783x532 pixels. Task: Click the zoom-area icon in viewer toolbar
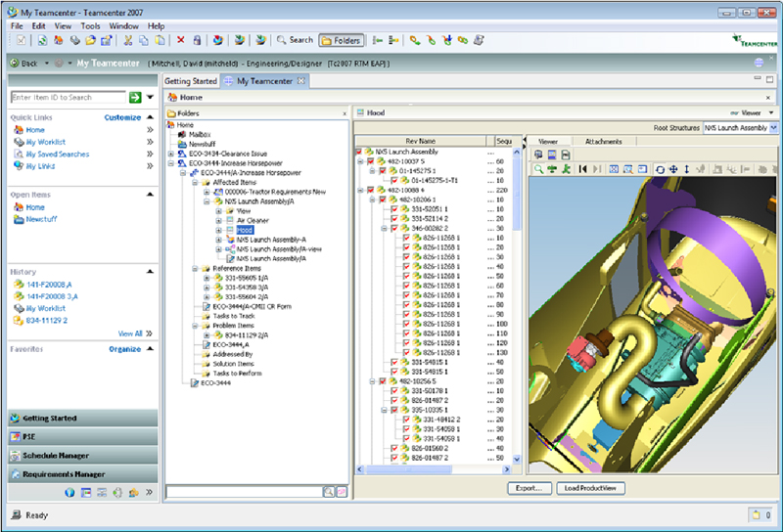(x=627, y=169)
